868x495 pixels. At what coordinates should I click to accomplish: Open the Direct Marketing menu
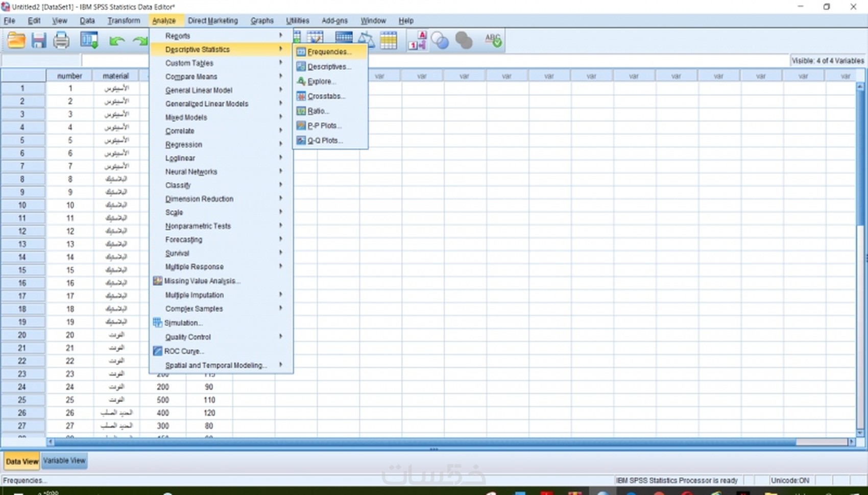point(213,21)
